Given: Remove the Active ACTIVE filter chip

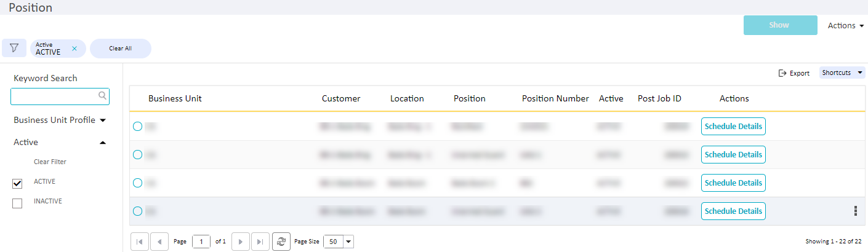Looking at the screenshot, I should tap(74, 49).
